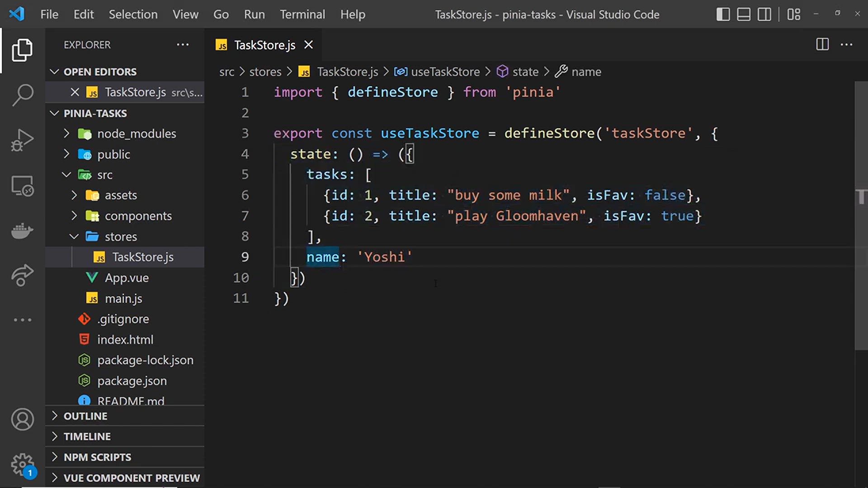Open index.html in the file tree

[x=125, y=340]
